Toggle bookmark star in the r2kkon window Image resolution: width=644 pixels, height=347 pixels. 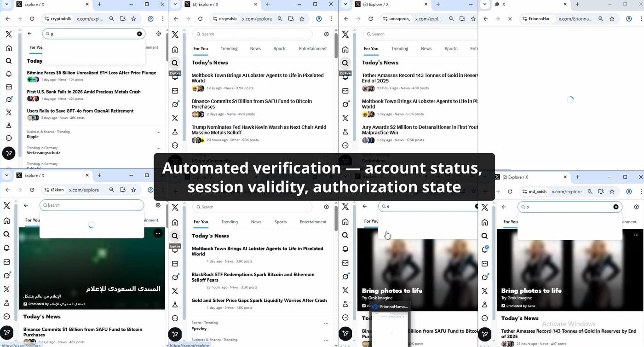coord(133,190)
